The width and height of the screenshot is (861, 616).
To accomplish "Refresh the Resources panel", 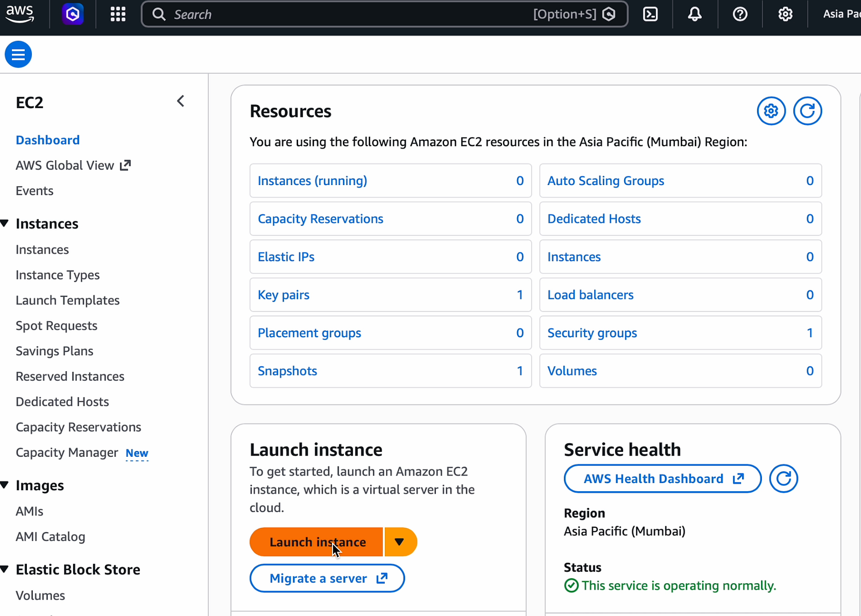I will (x=807, y=111).
